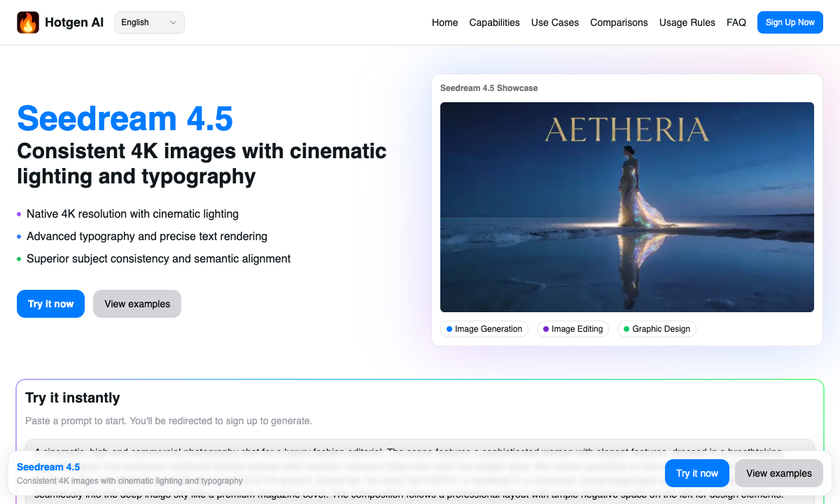Select the Image Generation tag
The width and height of the screenshot is (840, 504).
484,329
